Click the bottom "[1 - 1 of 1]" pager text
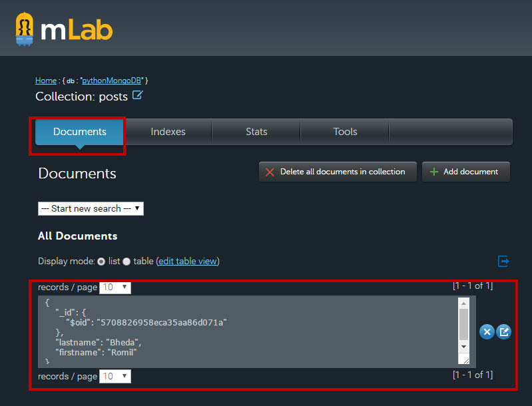This screenshot has width=532, height=406. [x=473, y=375]
